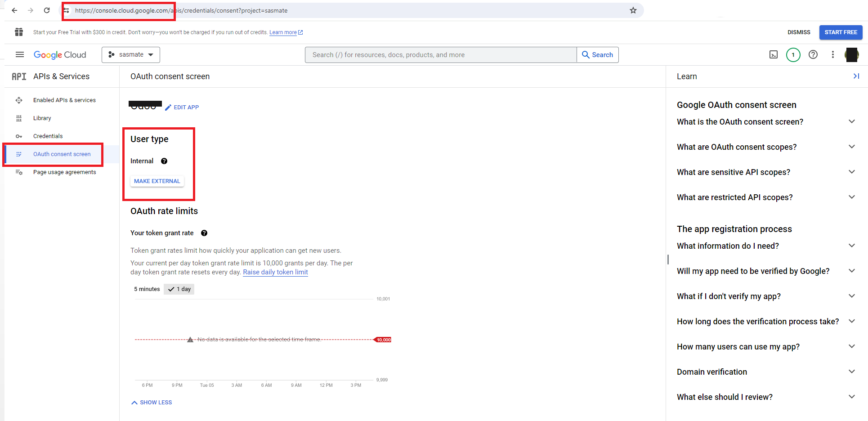Select the 1 day time range

pos(179,289)
